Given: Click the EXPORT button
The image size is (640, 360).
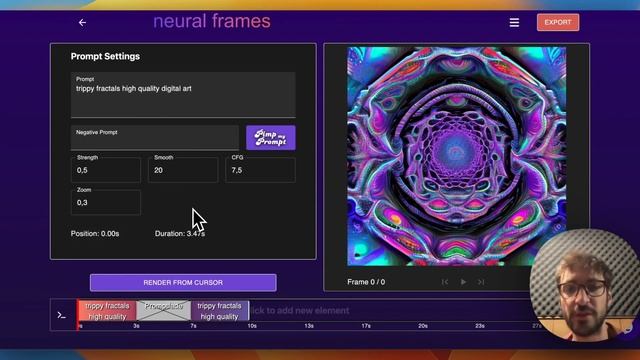Looking at the screenshot, I should [558, 22].
